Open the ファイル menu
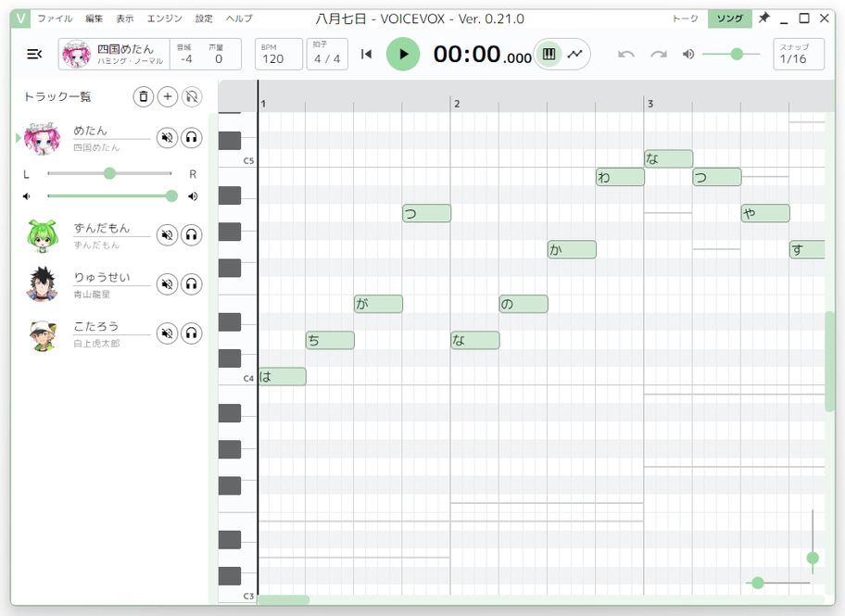The width and height of the screenshot is (845, 616). coord(55,19)
